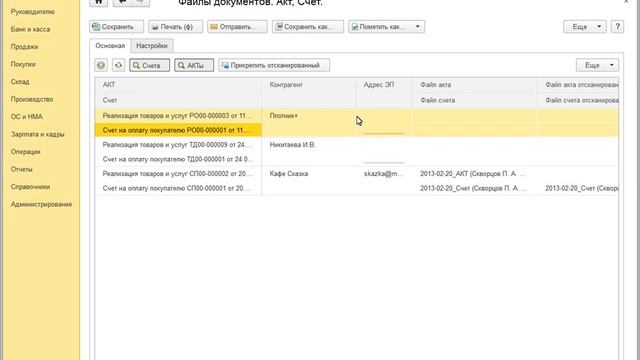The height and width of the screenshot is (360, 640).
Task: Select Счет на оплату покупателю ТД00-000001
Action: [178, 159]
